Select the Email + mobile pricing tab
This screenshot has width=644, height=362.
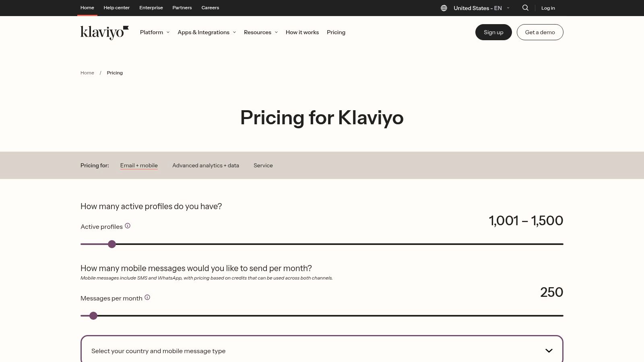(139, 165)
